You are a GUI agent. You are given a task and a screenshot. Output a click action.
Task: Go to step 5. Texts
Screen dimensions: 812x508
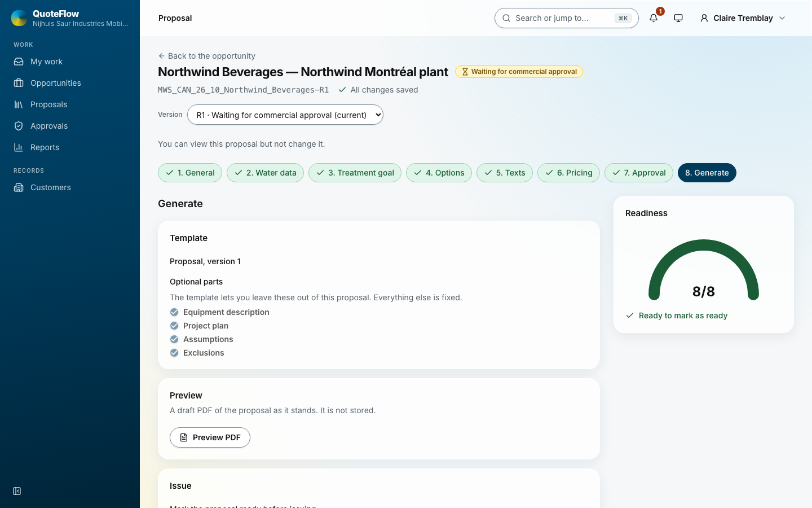[505, 173]
